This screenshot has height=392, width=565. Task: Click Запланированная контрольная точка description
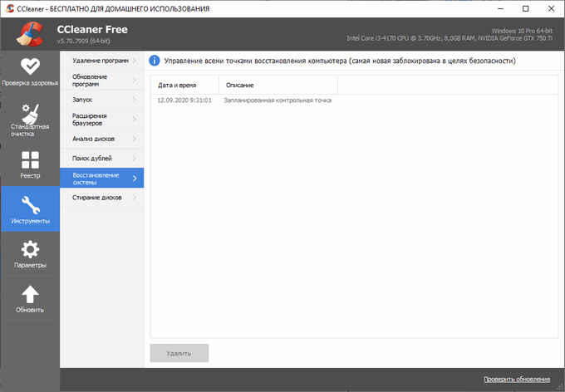278,100
